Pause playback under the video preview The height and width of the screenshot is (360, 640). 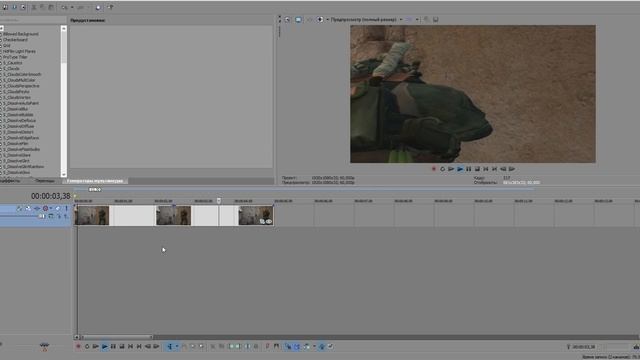[x=469, y=169]
